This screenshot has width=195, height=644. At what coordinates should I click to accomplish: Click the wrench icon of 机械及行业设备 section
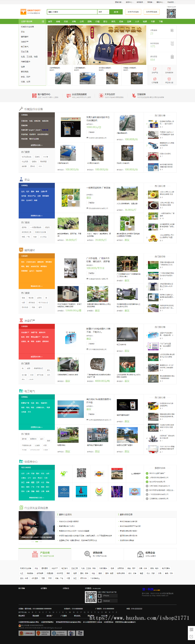(x=21, y=109)
